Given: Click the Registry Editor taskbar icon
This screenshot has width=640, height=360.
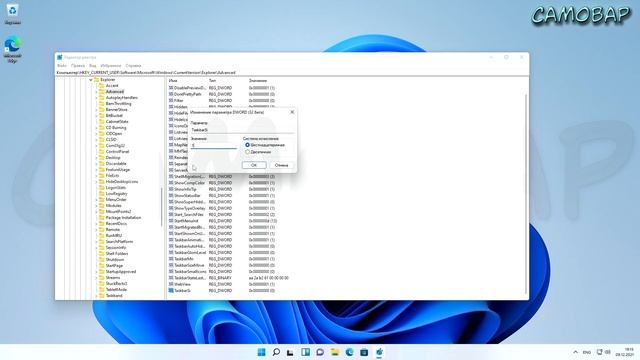Looking at the screenshot, I should click(379, 352).
